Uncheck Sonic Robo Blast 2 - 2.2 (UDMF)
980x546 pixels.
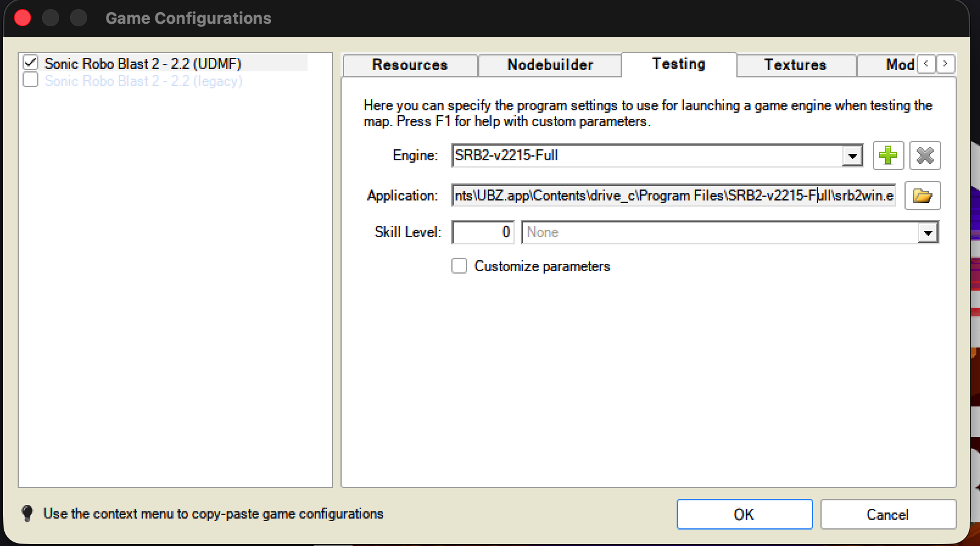click(x=30, y=63)
